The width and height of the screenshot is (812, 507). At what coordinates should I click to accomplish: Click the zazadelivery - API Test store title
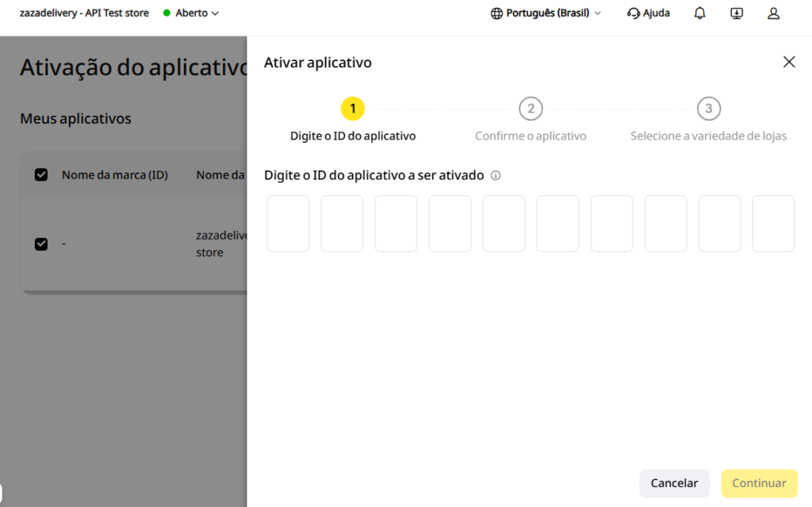(84, 13)
